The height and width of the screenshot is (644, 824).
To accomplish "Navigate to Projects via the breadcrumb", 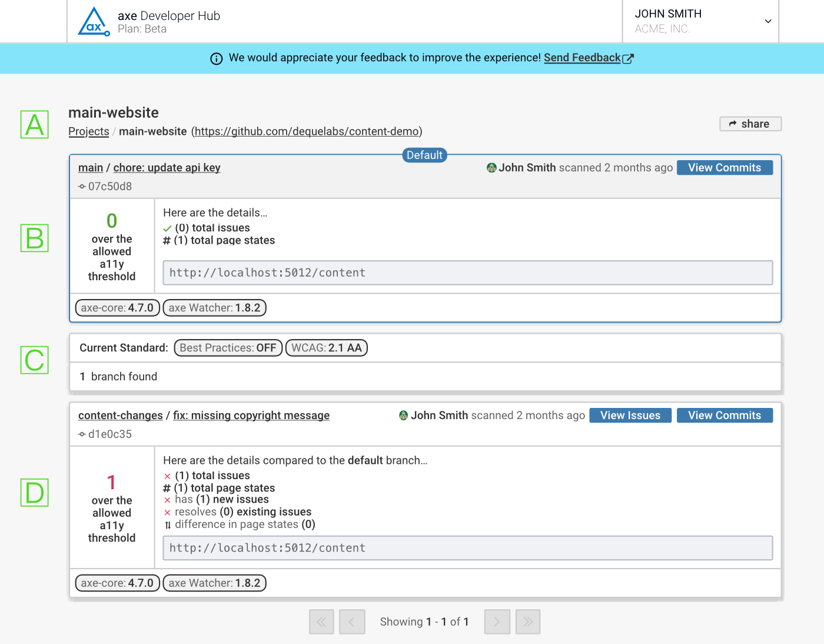I will pos(88,131).
